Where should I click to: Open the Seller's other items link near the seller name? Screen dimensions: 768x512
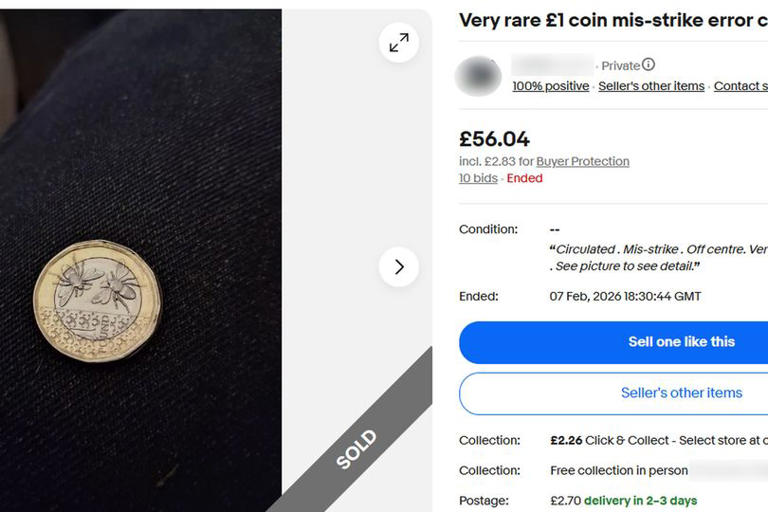[x=651, y=86]
